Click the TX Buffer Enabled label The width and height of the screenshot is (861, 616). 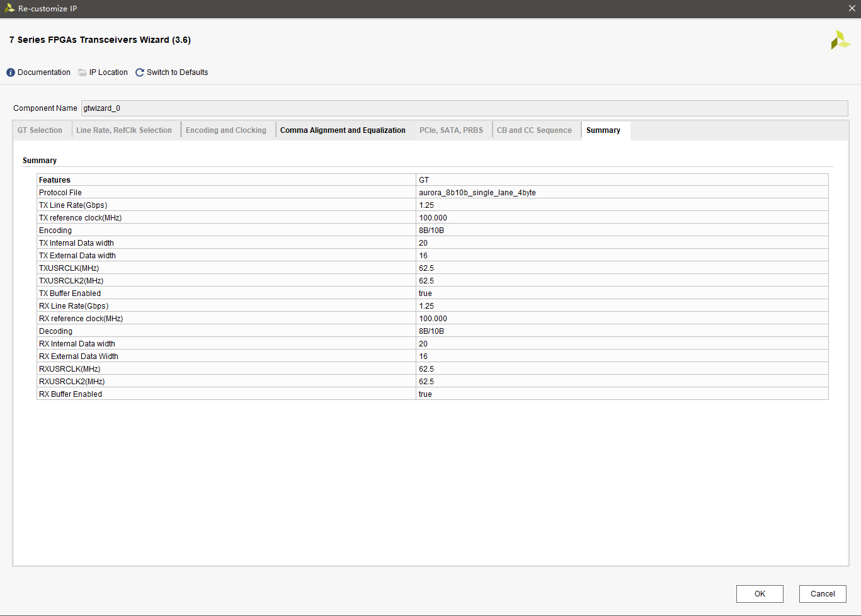point(70,294)
